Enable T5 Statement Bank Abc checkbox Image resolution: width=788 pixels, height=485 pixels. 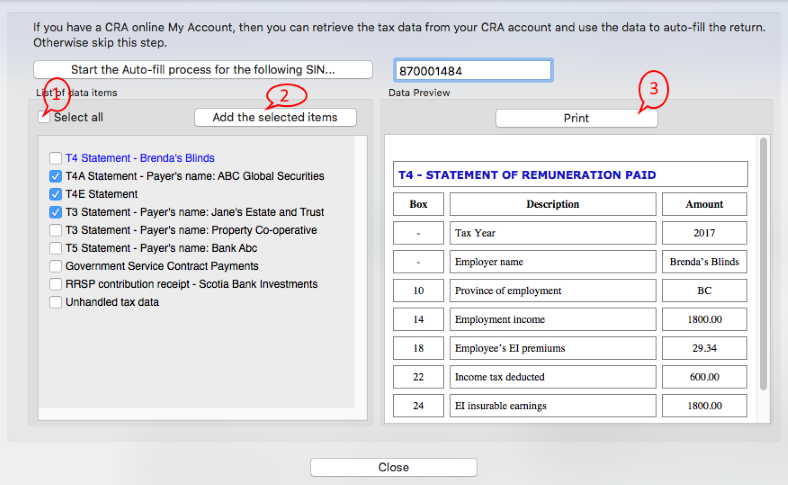coord(56,248)
